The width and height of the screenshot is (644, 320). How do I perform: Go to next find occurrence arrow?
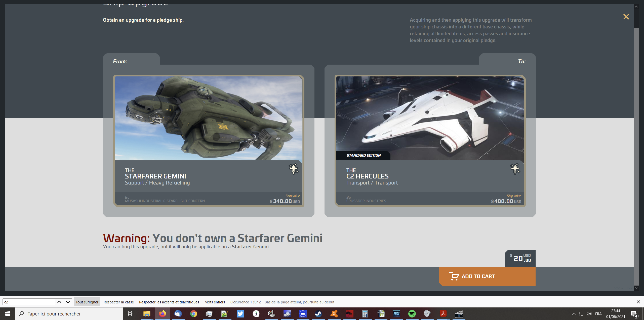[x=68, y=302]
